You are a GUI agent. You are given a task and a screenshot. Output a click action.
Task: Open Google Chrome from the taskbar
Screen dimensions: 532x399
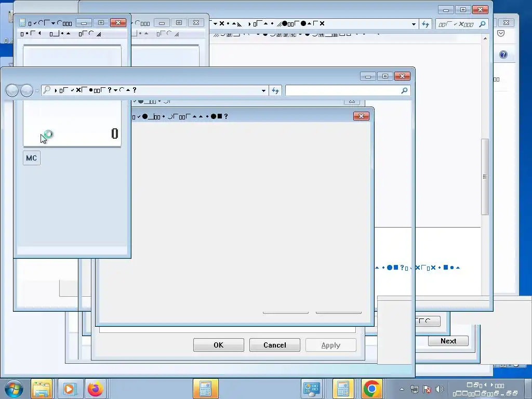(x=371, y=389)
